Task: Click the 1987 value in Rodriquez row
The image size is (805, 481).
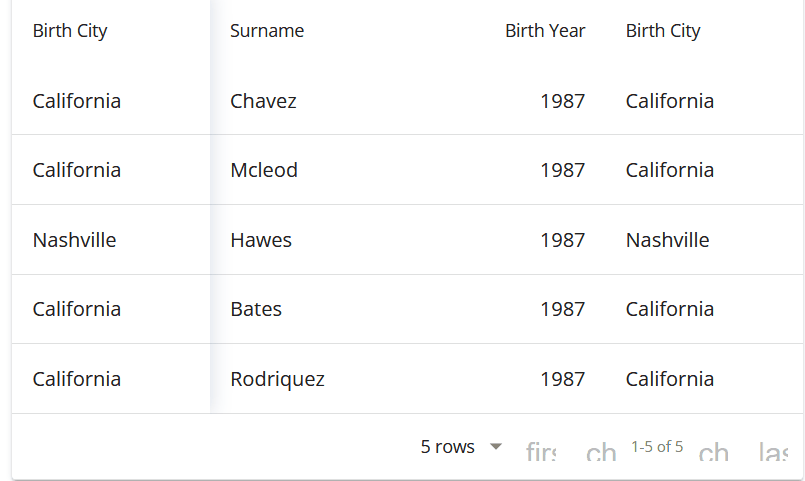Action: [x=562, y=379]
